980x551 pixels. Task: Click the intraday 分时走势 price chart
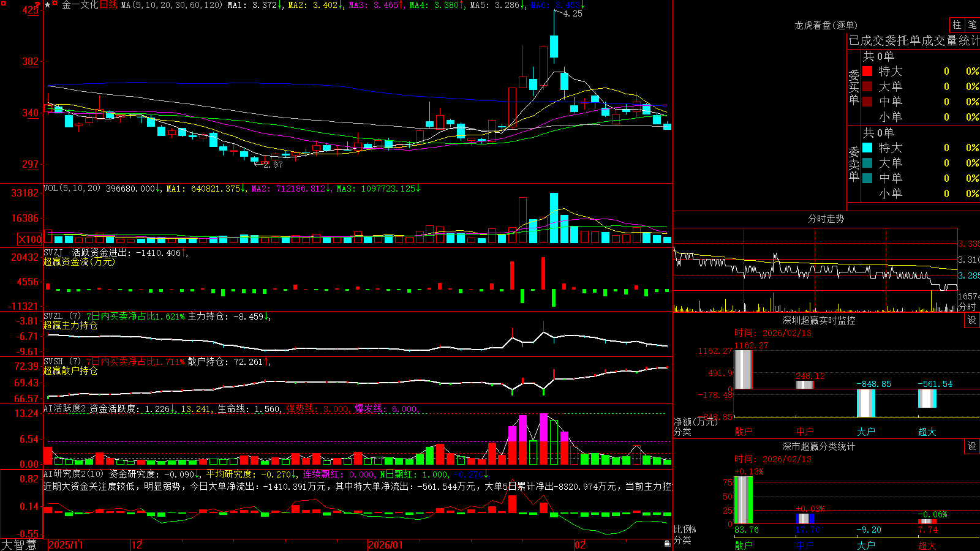coord(815,260)
